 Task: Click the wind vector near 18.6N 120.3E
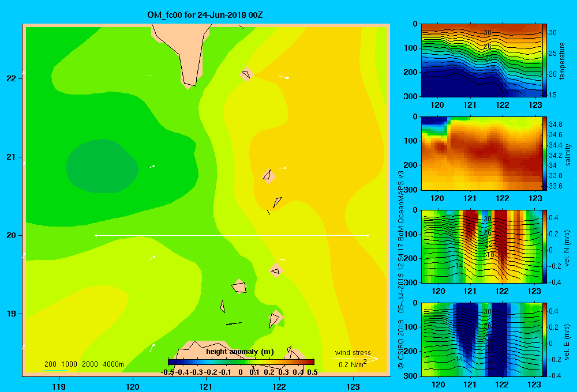pyautogui.click(x=152, y=348)
